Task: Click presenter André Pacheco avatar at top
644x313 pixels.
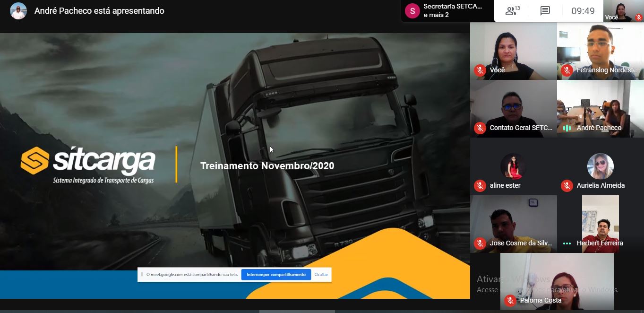Action: point(18,11)
